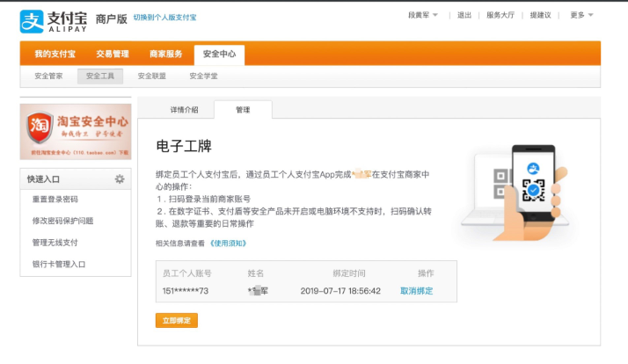628x364 pixels.
Task: Select 安全中心 menu tab
Action: [219, 55]
